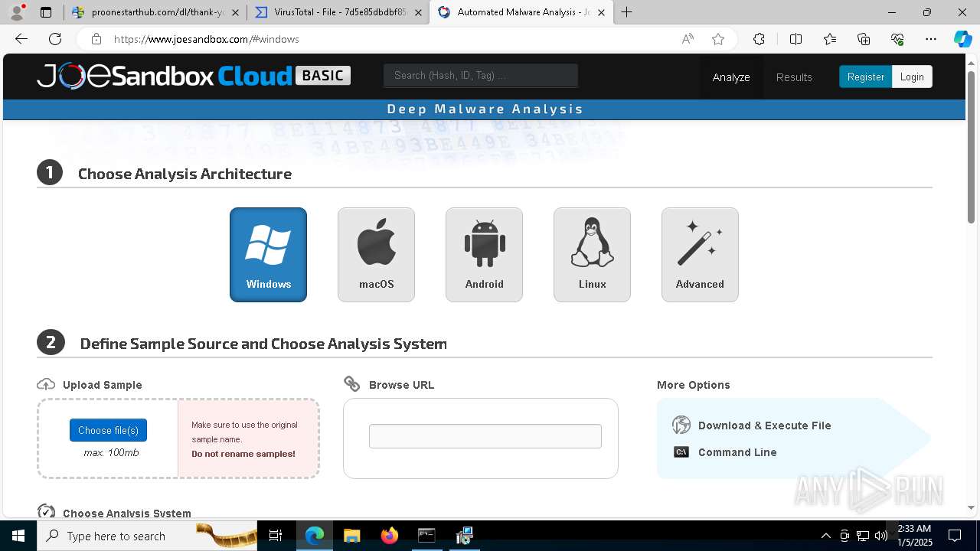Open File Explorer from taskbar
Viewport: 980px width, 551px height.
tap(351, 536)
